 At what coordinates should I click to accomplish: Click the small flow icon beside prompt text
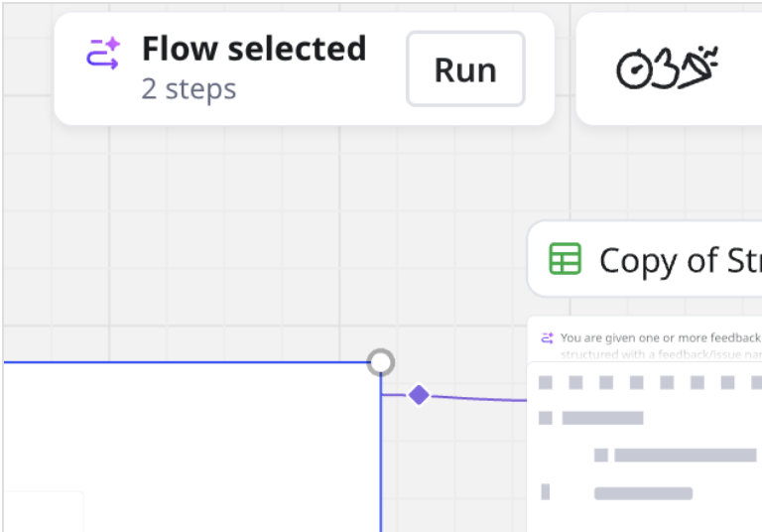pos(546,338)
